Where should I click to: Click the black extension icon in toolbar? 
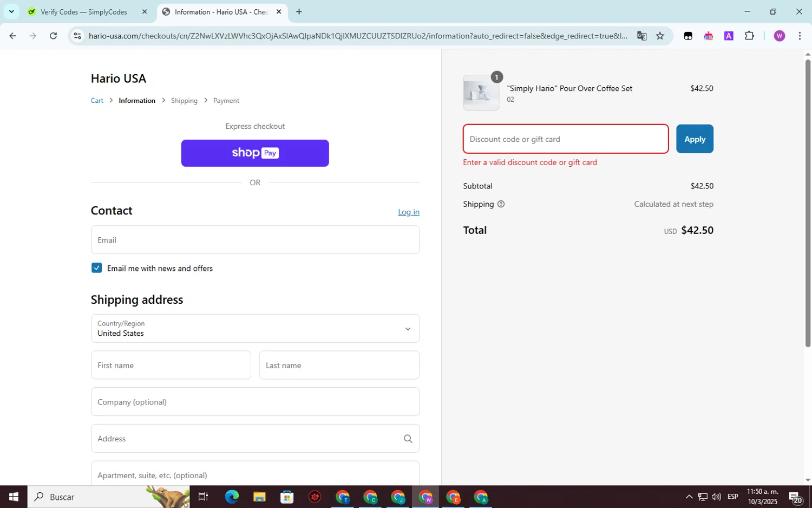(688, 36)
